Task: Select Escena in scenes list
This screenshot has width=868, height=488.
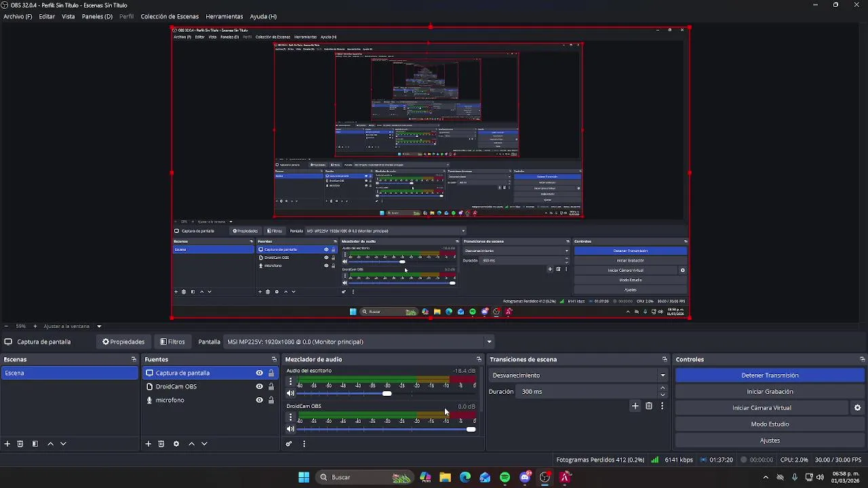Action: pyautogui.click(x=70, y=373)
